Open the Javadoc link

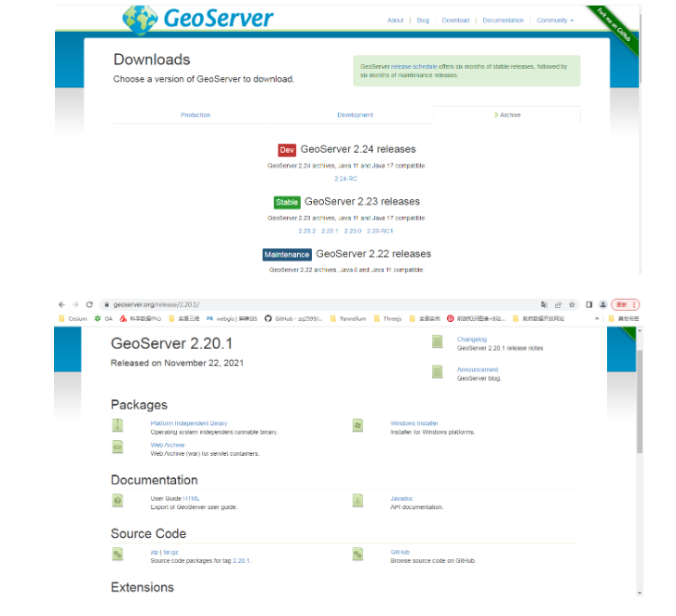click(x=401, y=499)
